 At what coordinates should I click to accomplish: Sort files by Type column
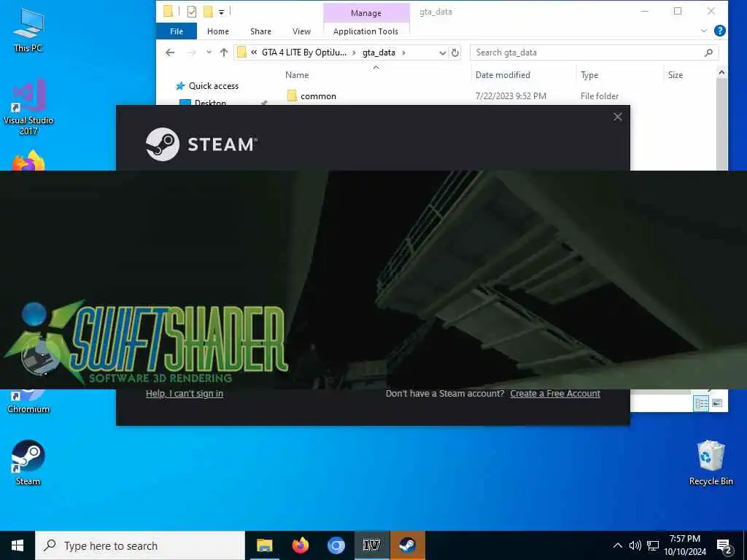pyautogui.click(x=589, y=75)
